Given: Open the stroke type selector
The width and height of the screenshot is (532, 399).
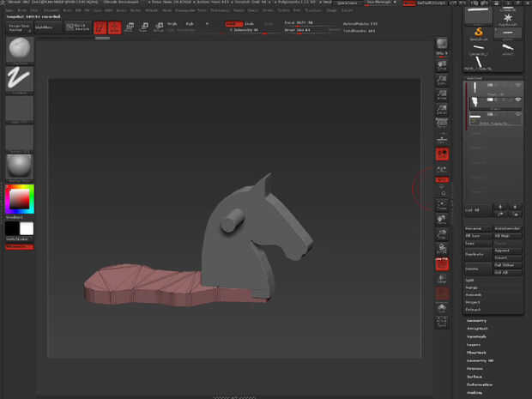Looking at the screenshot, I should 20,79.
